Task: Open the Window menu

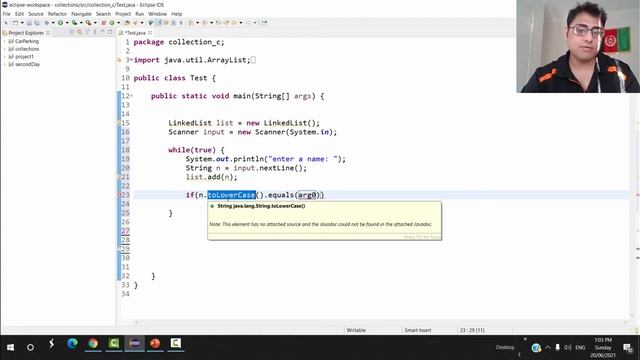Action: (x=157, y=14)
